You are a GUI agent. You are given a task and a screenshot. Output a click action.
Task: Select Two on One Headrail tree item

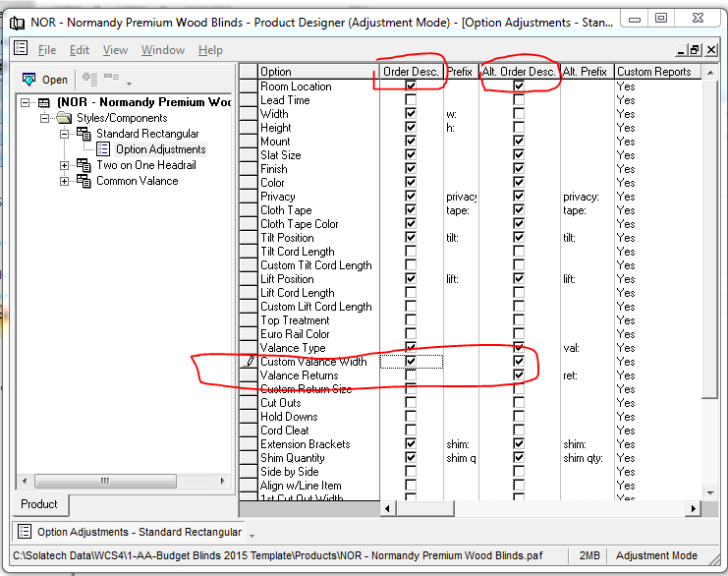tap(146, 165)
